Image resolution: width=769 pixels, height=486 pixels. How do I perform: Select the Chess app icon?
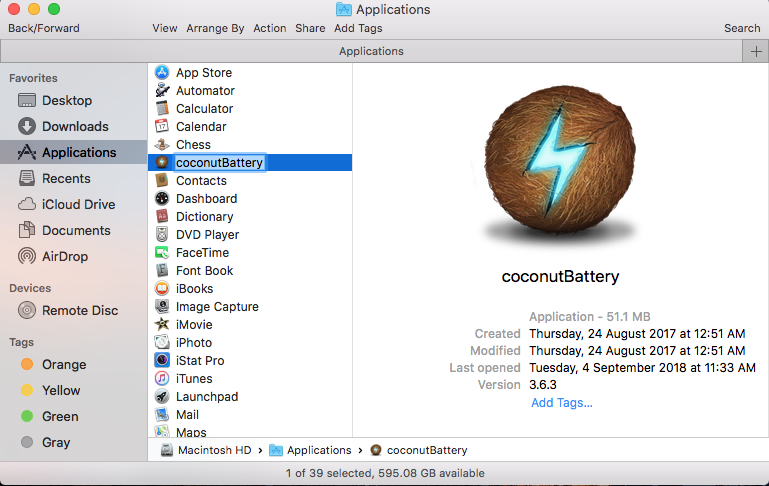pyautogui.click(x=162, y=145)
